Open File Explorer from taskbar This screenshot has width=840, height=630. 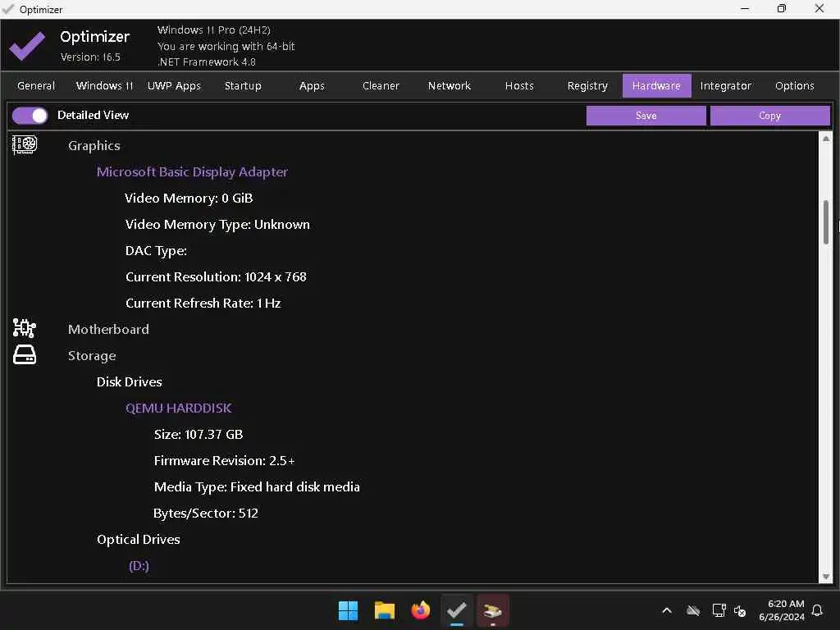385,610
